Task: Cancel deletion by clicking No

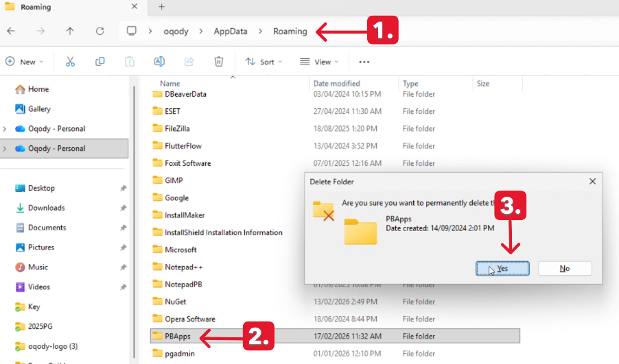Action: [x=564, y=269]
